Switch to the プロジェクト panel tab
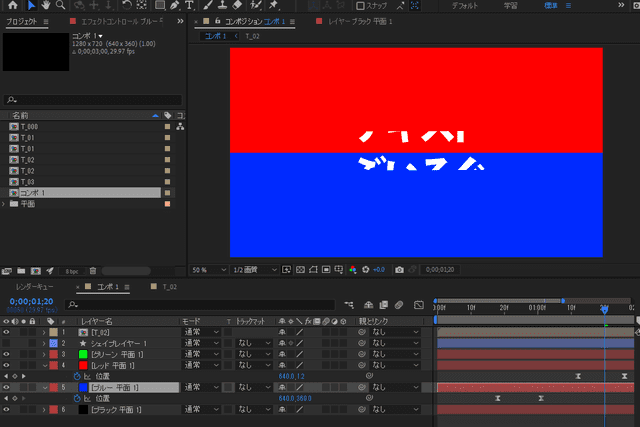 (22, 21)
